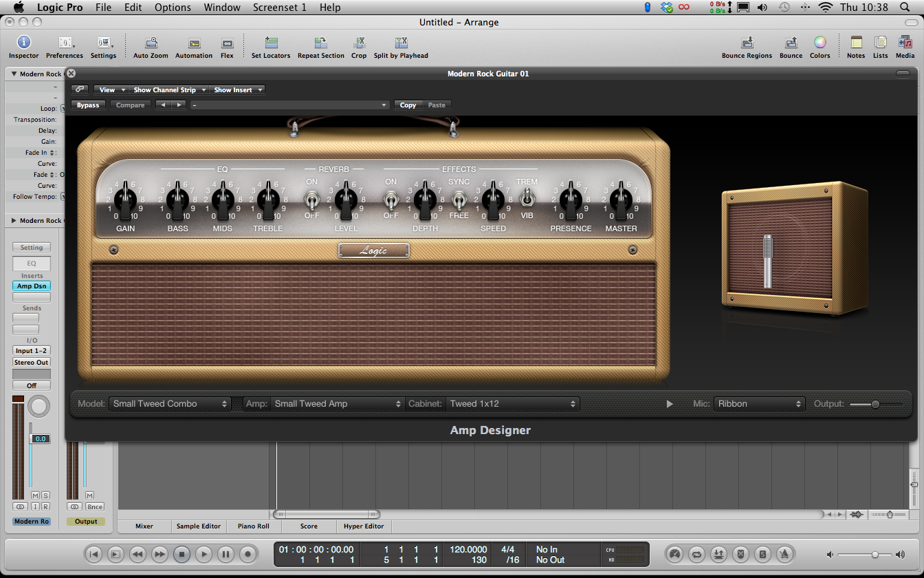The image size is (924, 578).
Task: Click the plug-in link chain icon
Action: 80,89
